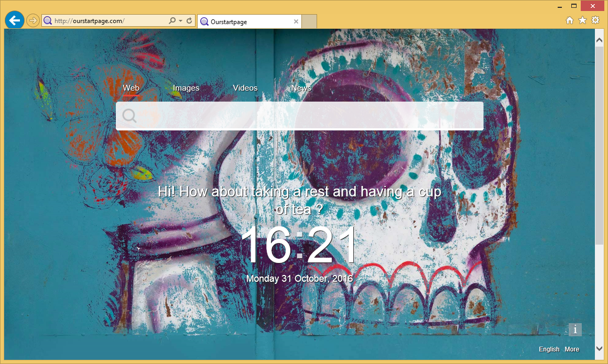
Task: Open the Home page icon
Action: click(x=570, y=20)
